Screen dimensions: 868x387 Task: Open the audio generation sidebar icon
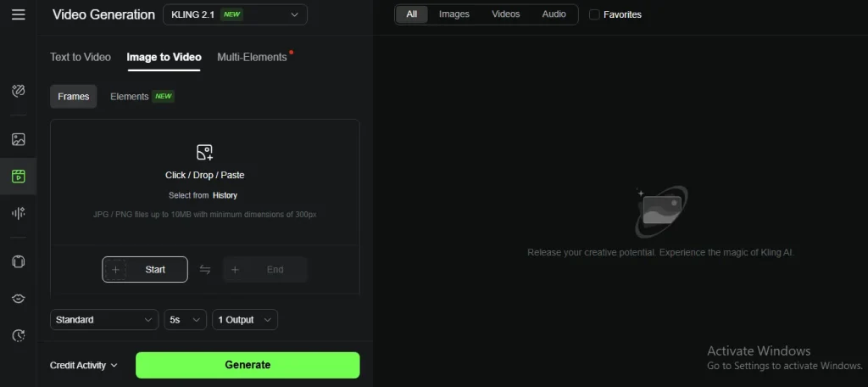pos(19,213)
